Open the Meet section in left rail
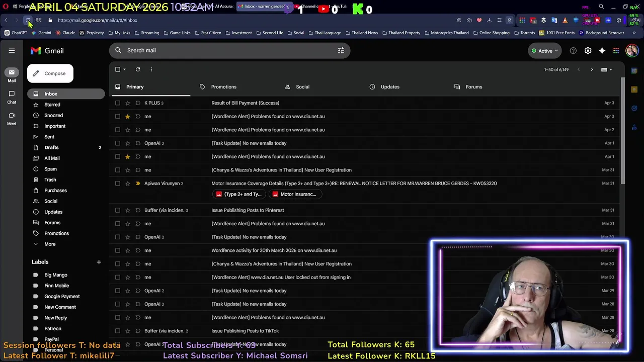 point(12,118)
